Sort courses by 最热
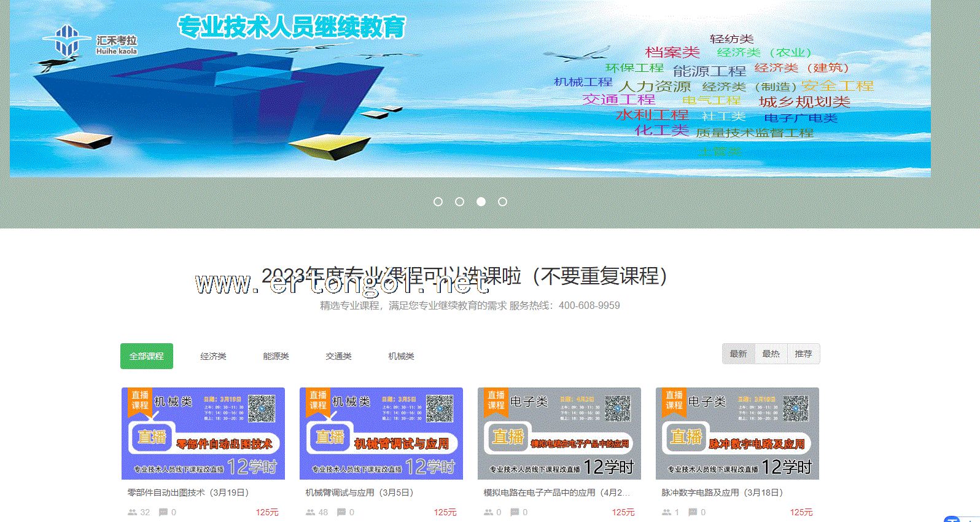980x522 pixels. [771, 354]
